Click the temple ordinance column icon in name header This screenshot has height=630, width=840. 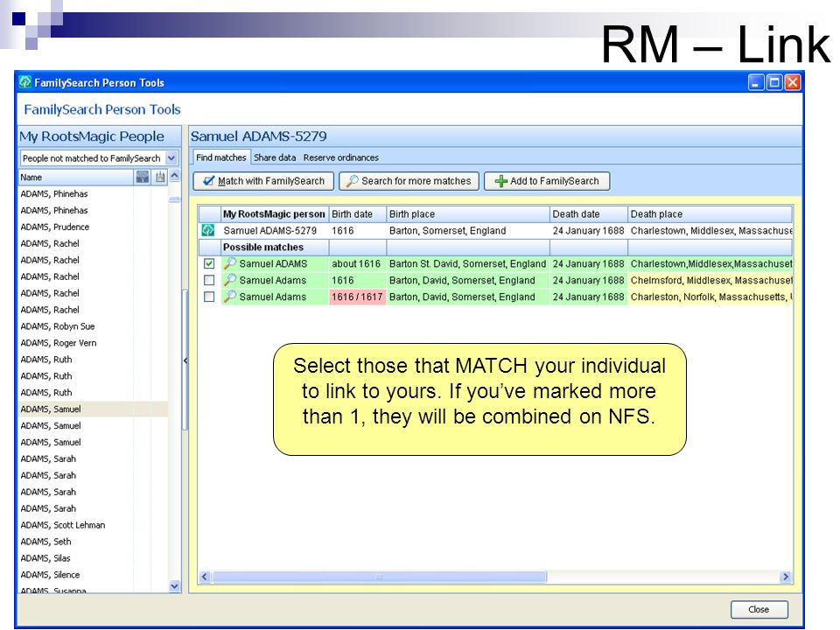coord(159,177)
